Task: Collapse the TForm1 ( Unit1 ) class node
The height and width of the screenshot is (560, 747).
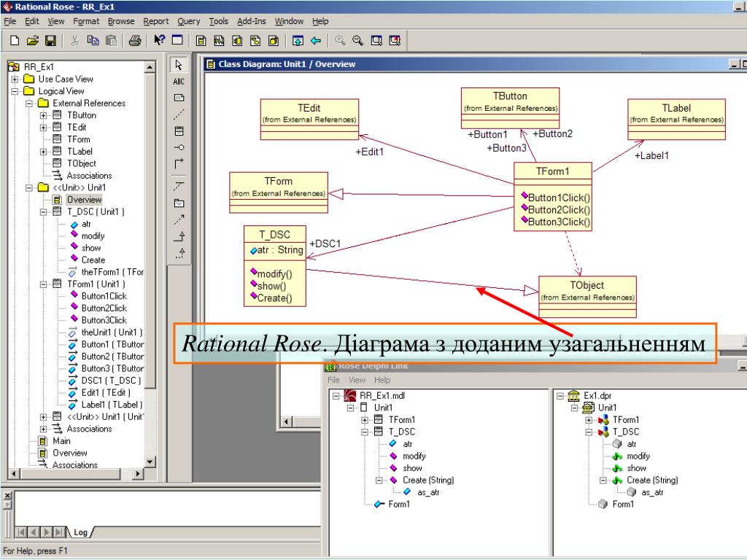Action: coord(43,284)
